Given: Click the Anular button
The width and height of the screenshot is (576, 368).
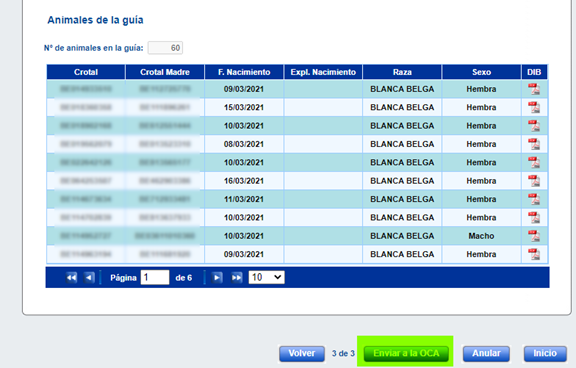Looking at the screenshot, I should tap(486, 353).
